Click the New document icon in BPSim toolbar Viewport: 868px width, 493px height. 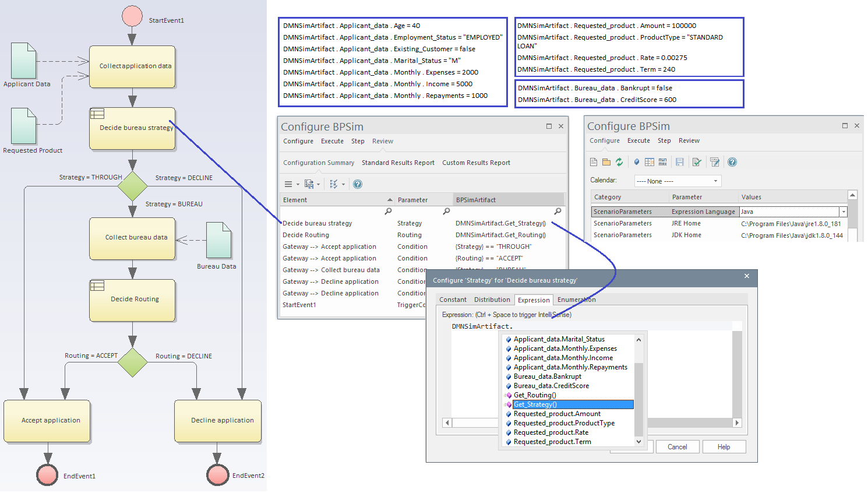click(594, 162)
